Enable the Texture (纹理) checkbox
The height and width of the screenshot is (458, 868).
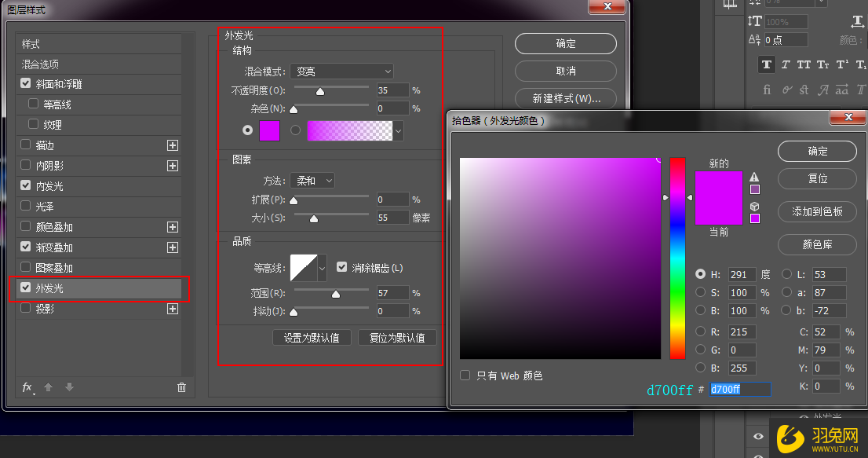click(x=33, y=124)
